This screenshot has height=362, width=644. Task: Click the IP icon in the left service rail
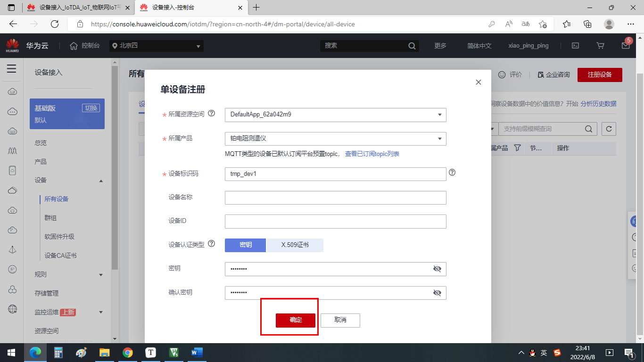(x=13, y=269)
